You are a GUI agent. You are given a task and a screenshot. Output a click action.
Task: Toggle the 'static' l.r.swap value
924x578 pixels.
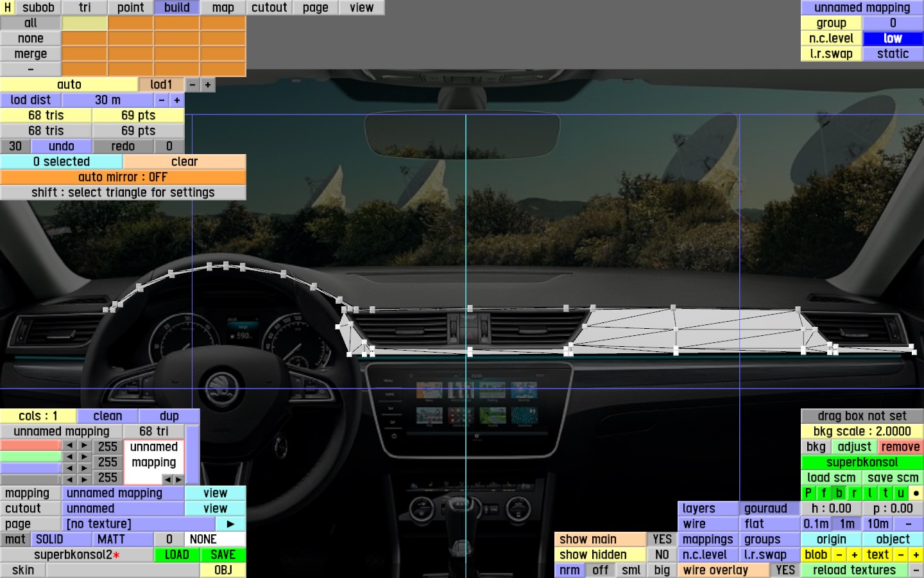[893, 54]
